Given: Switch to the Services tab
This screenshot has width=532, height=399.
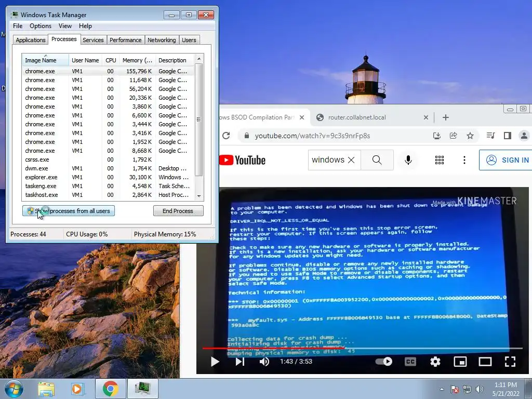Looking at the screenshot, I should point(93,40).
